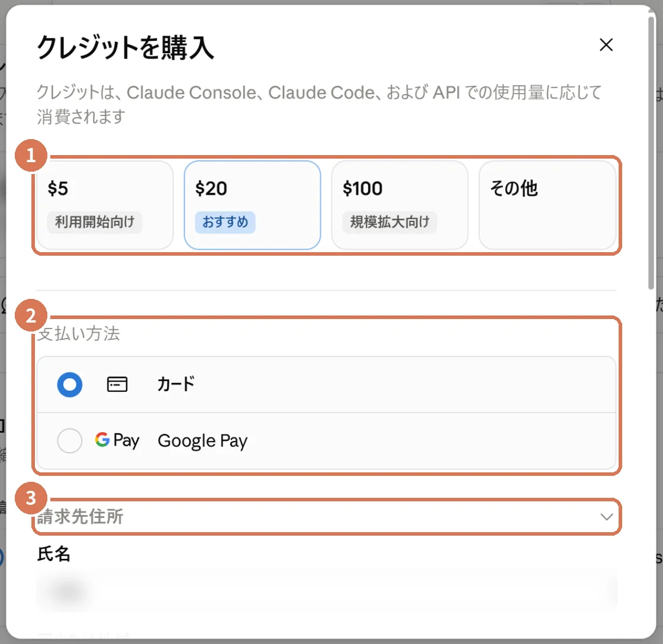The width and height of the screenshot is (663, 644).
Task: Click the dialog's vertical scrollbar
Action: pyautogui.click(x=651, y=152)
